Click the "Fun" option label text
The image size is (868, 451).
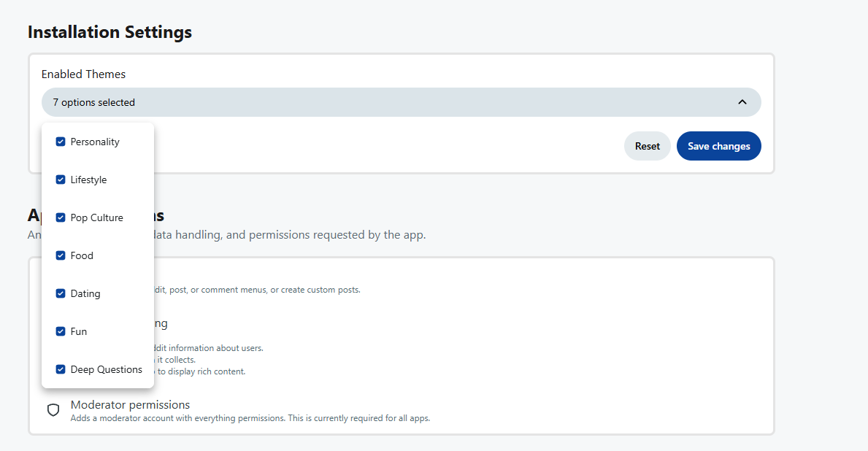[79, 331]
